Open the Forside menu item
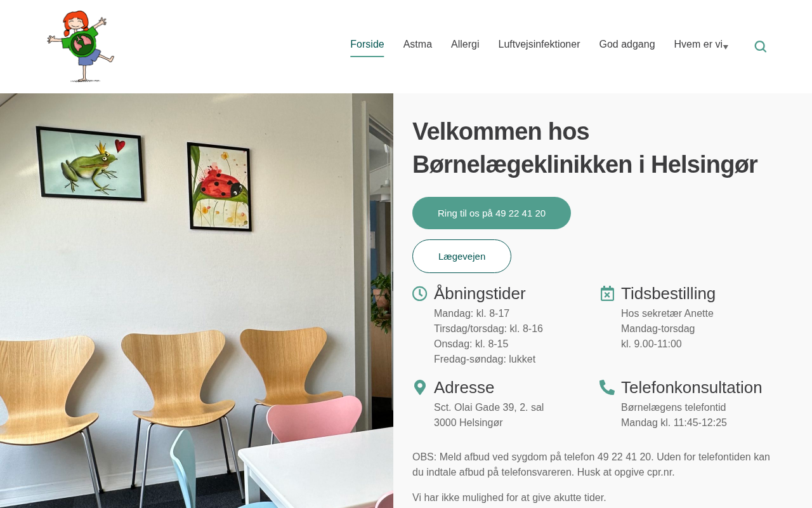The image size is (812, 508). coord(367,44)
